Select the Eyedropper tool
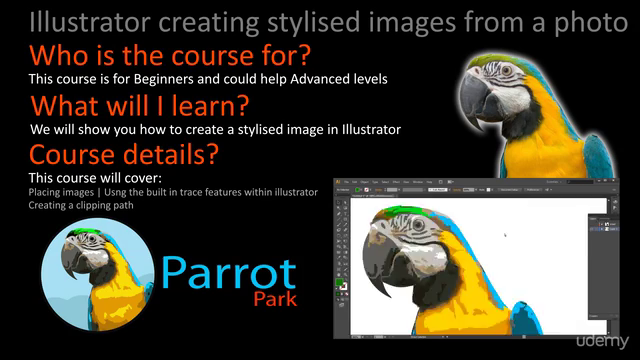Viewport: 640px width, 360px height. pyautogui.click(x=338, y=258)
